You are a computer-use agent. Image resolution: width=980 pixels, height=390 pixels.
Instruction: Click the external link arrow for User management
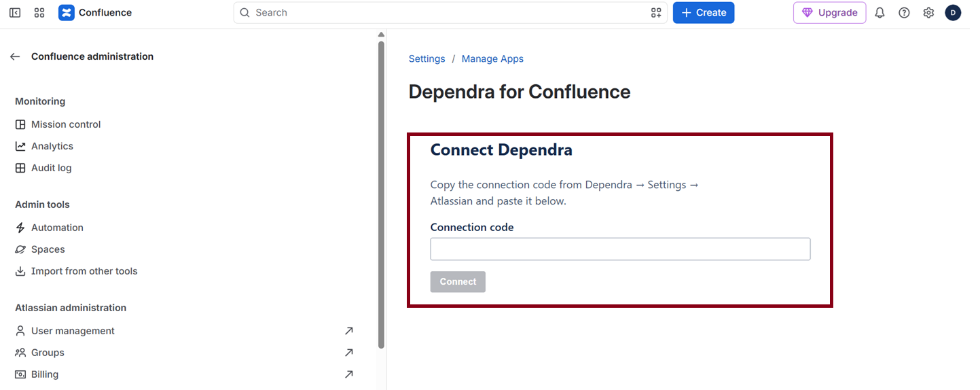(348, 331)
